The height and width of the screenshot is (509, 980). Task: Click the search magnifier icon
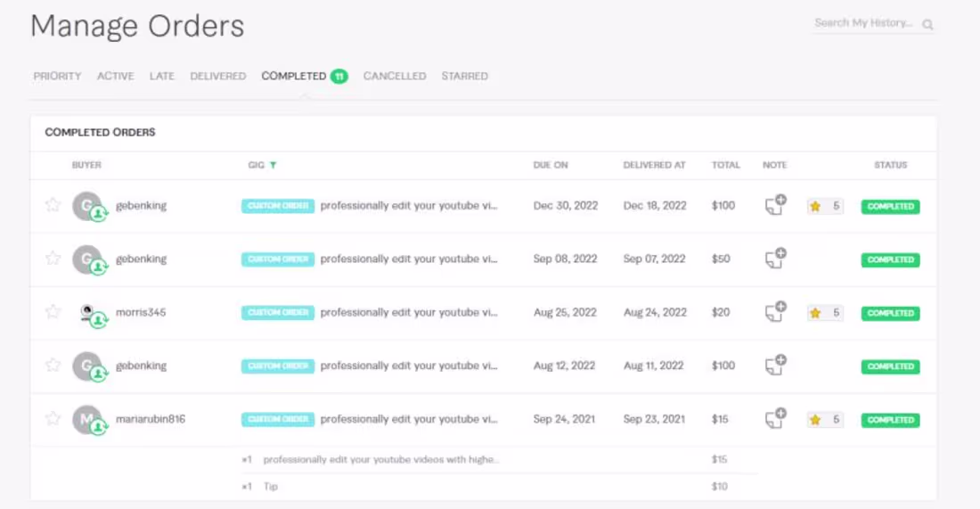927,25
